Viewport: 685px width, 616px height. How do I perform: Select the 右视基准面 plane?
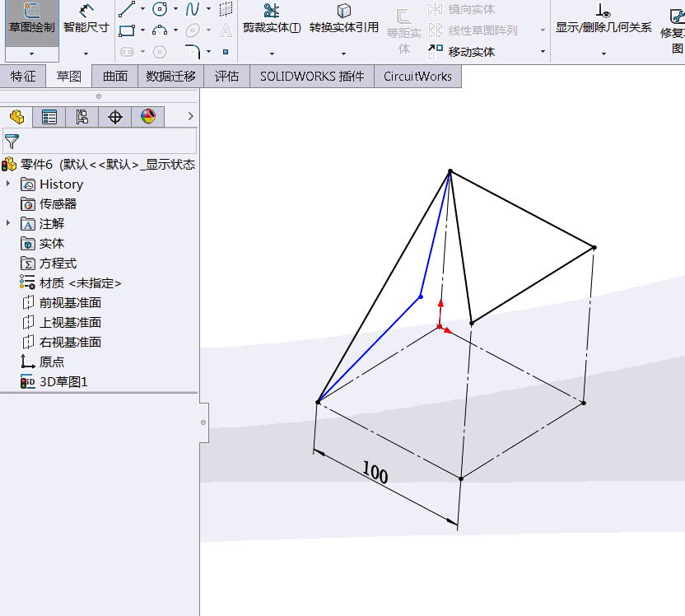tap(61, 342)
